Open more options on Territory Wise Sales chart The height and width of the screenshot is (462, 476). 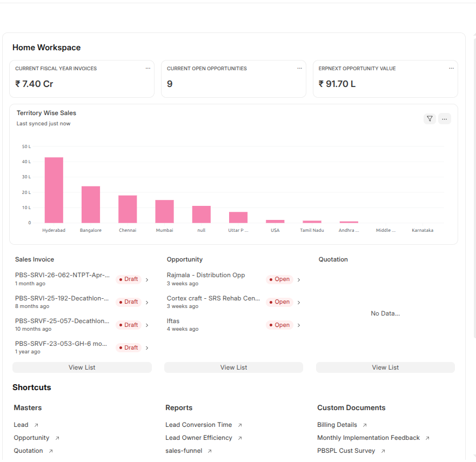(x=445, y=119)
